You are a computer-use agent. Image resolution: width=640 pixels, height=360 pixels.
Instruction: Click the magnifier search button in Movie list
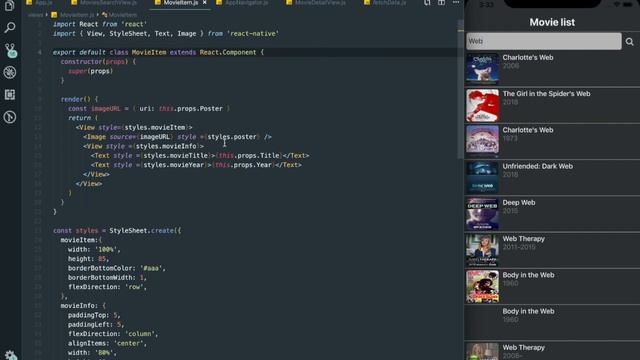coord(629,41)
